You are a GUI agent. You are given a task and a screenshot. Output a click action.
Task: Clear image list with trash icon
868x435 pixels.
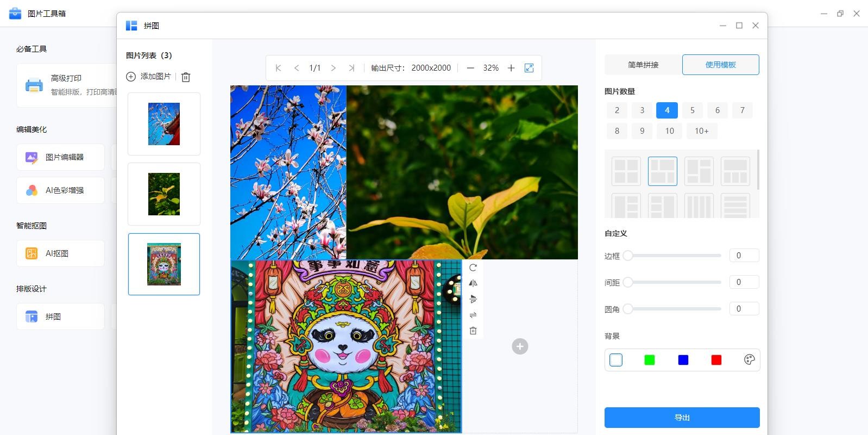(x=186, y=77)
